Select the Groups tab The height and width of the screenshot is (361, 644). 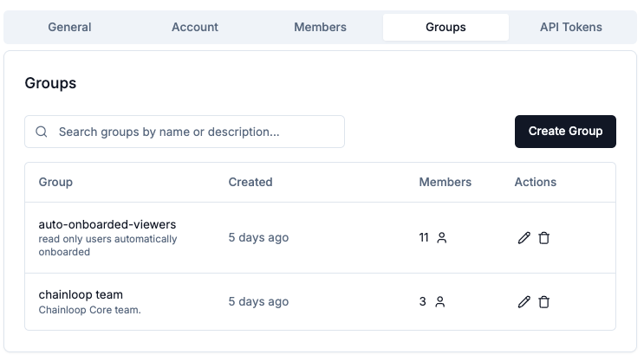(x=446, y=27)
